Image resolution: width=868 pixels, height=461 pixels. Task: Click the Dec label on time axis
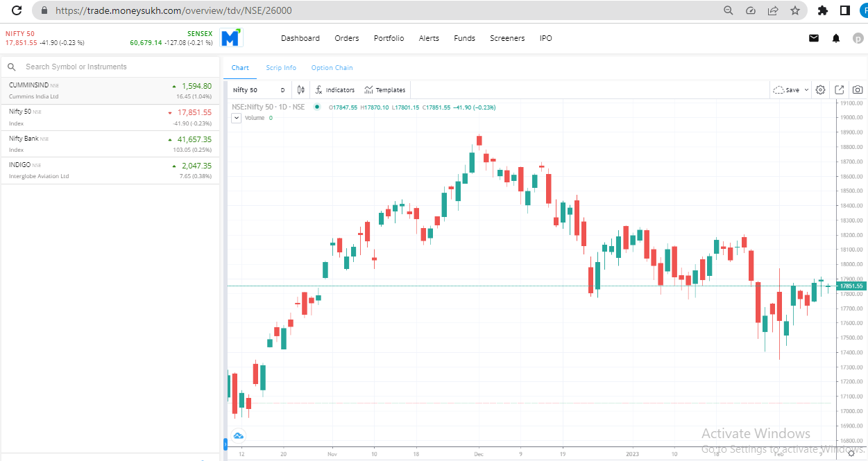point(479,454)
